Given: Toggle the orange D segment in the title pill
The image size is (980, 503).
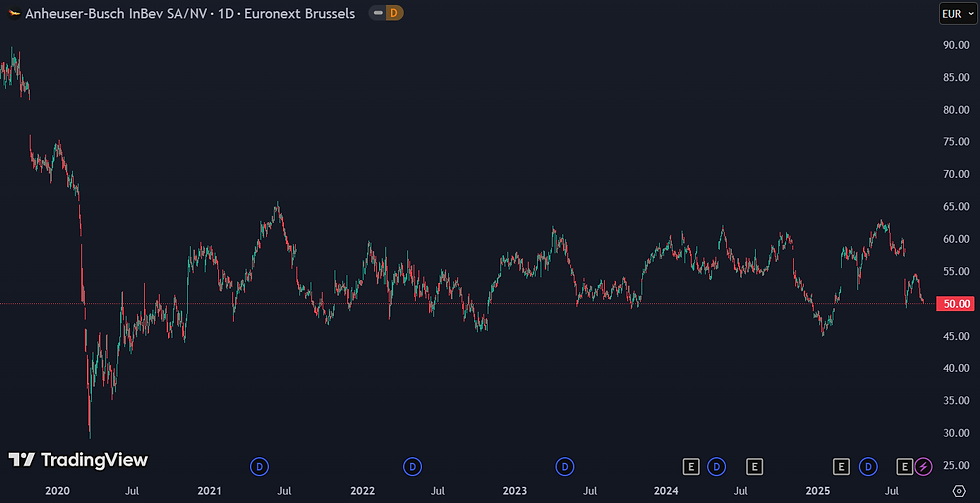Looking at the screenshot, I should [394, 13].
